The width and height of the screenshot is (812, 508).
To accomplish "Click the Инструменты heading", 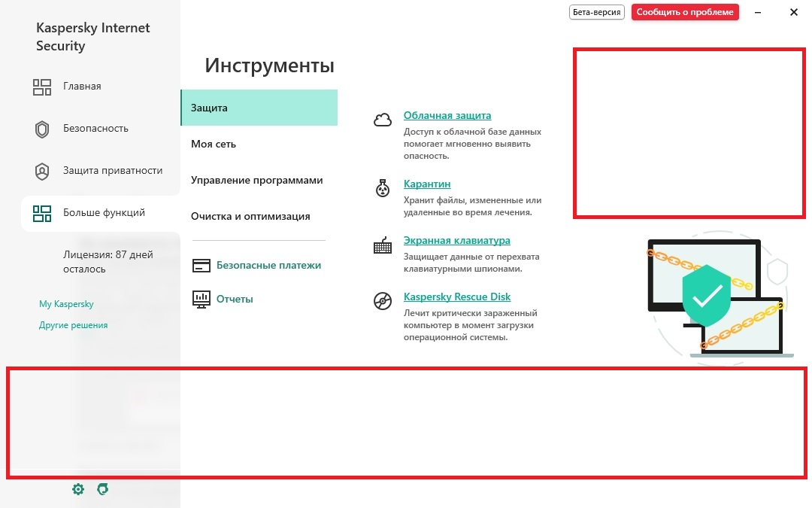I will pos(269,65).
